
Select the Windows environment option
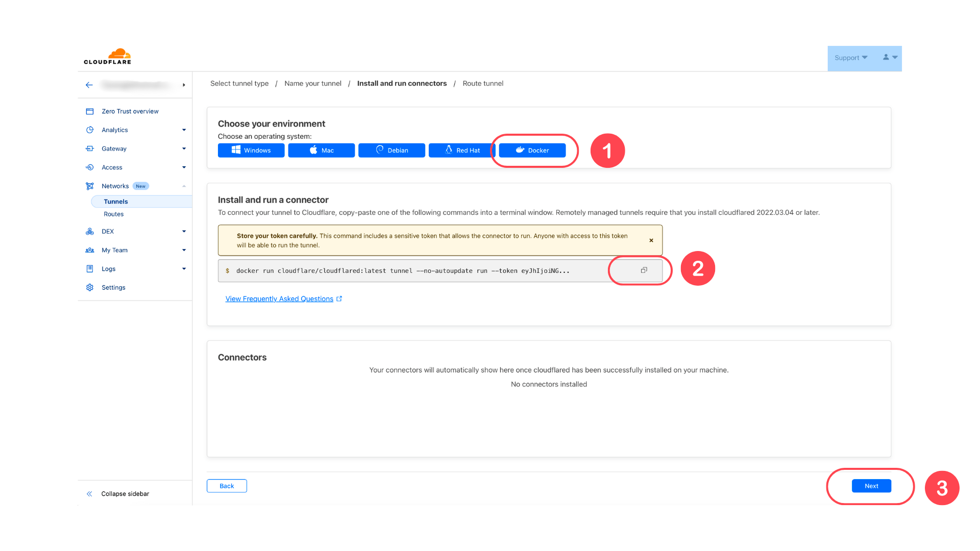(x=251, y=151)
